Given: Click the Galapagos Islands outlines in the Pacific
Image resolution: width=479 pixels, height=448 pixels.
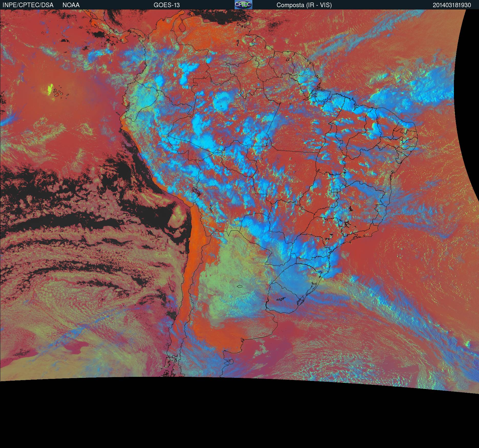Looking at the screenshot, I should [x=59, y=93].
